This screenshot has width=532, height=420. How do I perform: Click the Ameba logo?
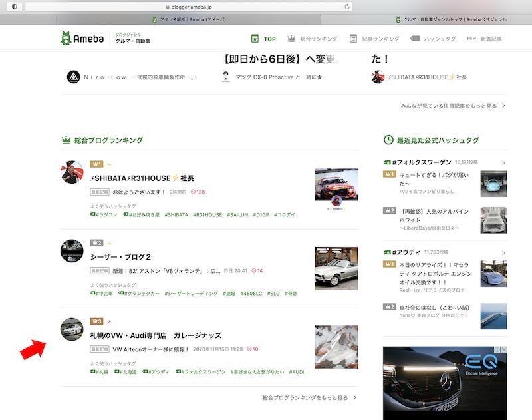click(82, 39)
